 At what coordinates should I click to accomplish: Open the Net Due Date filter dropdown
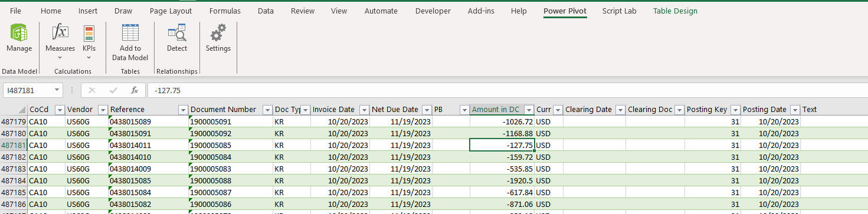pyautogui.click(x=427, y=110)
